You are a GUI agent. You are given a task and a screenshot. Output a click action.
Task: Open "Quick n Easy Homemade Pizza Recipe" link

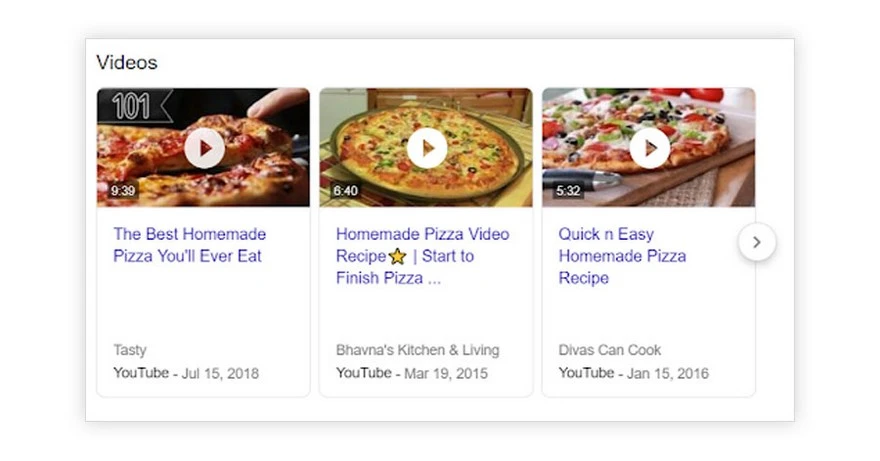click(x=622, y=256)
